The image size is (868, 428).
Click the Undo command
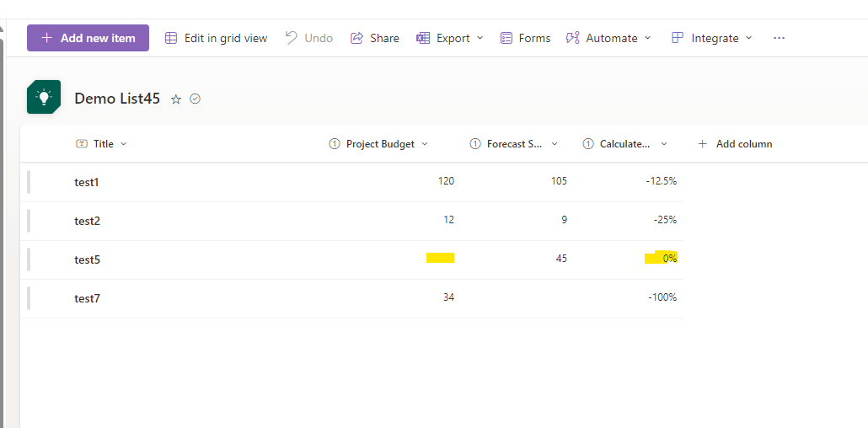[309, 38]
